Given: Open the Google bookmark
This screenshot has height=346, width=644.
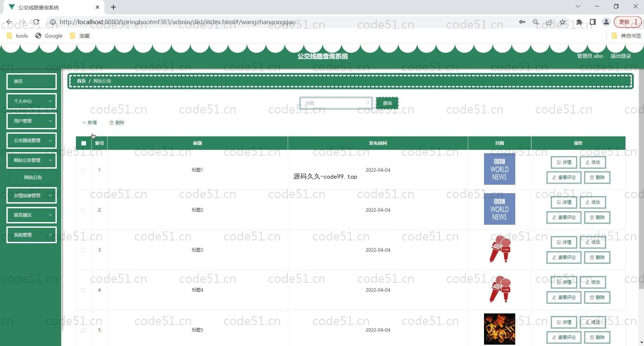Looking at the screenshot, I should (x=49, y=36).
